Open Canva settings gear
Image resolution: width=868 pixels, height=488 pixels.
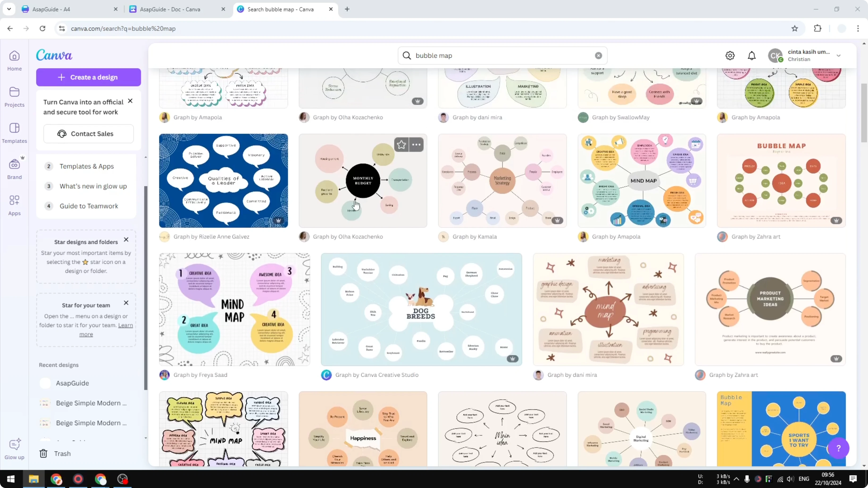[x=730, y=55]
